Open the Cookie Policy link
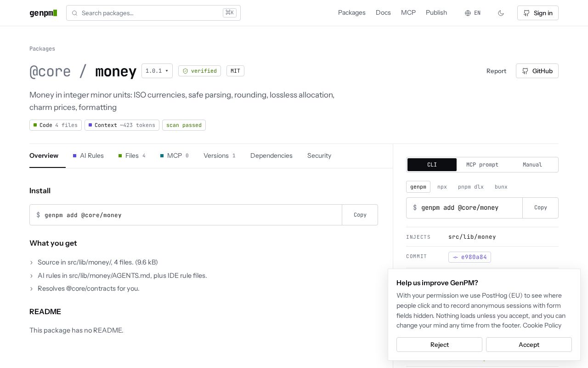 [x=542, y=325]
